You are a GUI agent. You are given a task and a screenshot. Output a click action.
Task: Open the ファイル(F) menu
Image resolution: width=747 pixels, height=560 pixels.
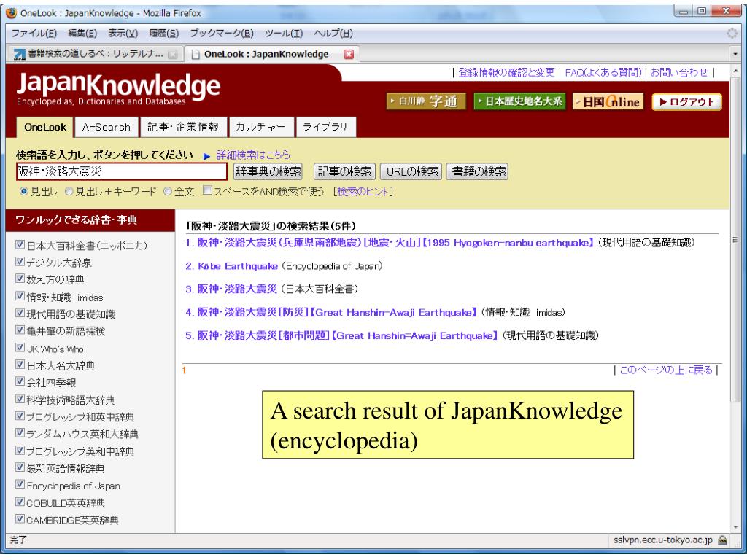point(34,34)
